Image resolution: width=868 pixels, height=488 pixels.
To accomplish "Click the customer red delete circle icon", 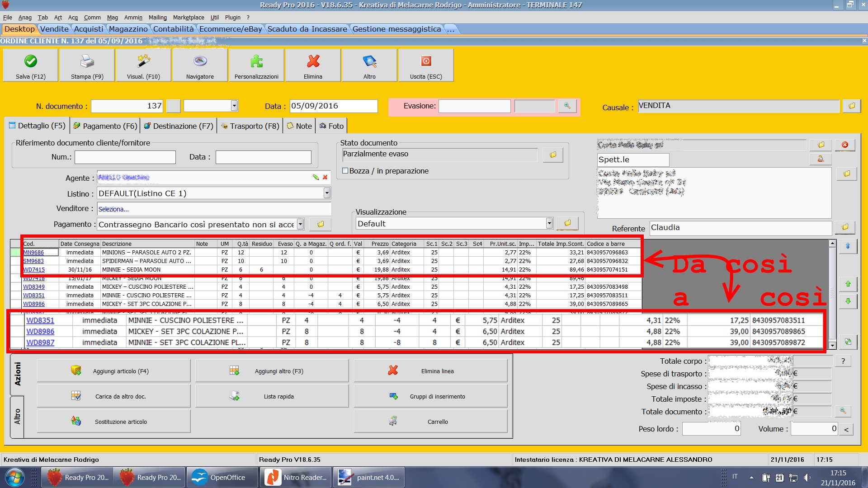I will [x=845, y=145].
